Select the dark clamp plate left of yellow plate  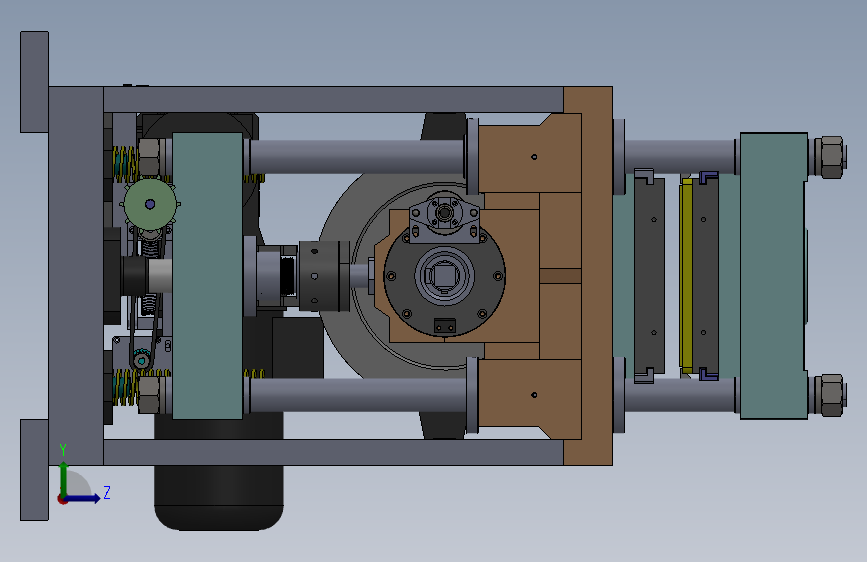649,275
